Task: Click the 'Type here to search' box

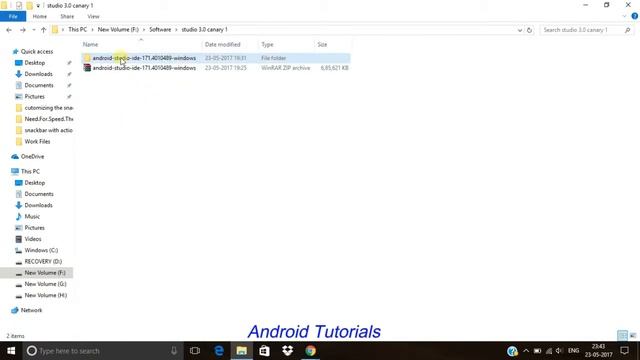Action: click(102, 351)
